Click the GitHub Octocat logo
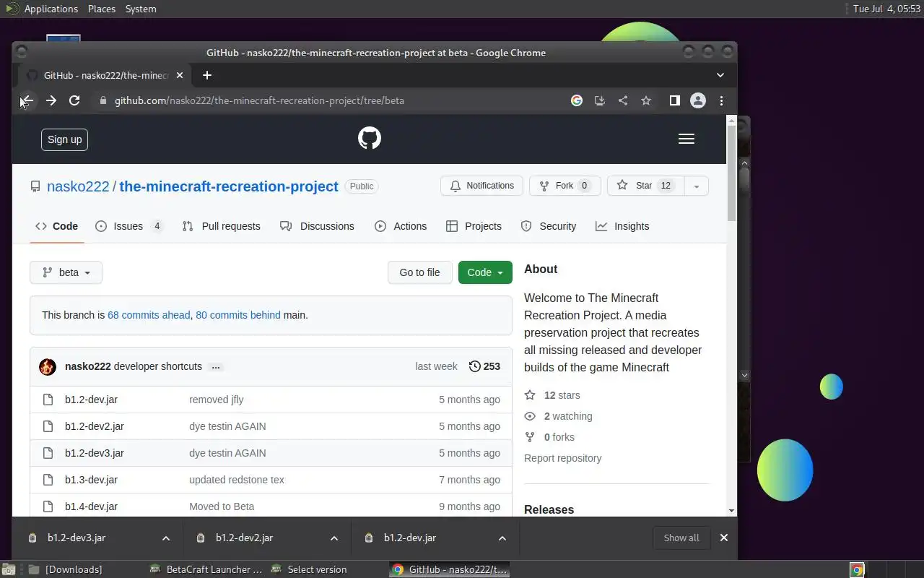The image size is (924, 578). [x=370, y=139]
